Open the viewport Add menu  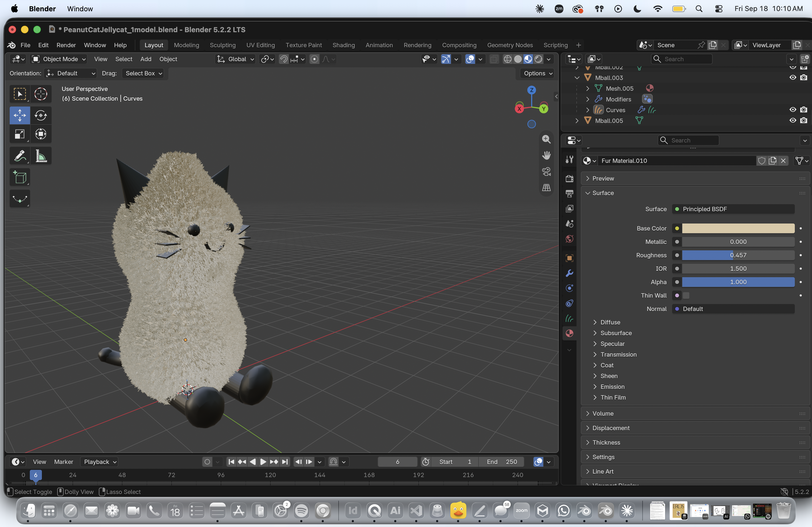coord(146,59)
